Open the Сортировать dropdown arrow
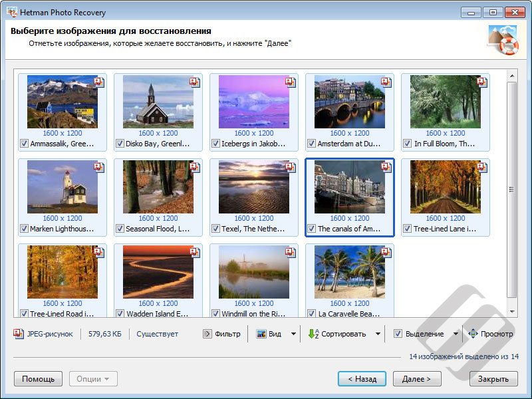Image resolution: width=532 pixels, height=399 pixels. point(378,334)
